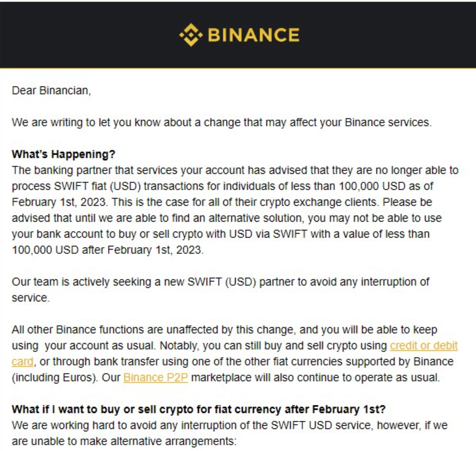The width and height of the screenshot is (476, 451).
Task: Open the credit or debit card link
Action: (423, 346)
